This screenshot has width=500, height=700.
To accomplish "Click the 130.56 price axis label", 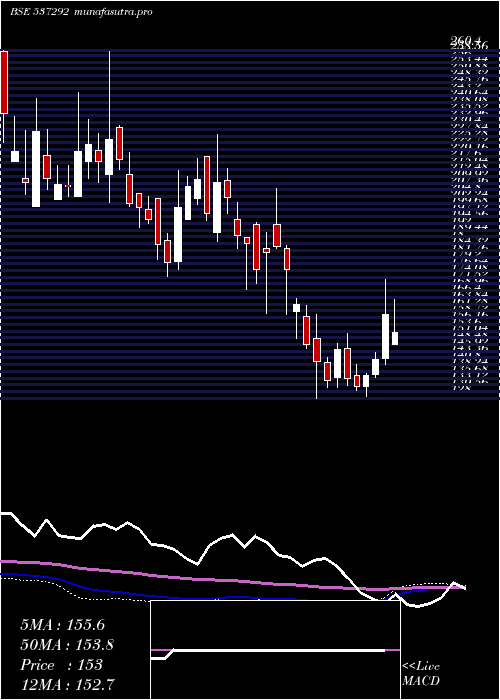I will pos(470,381).
